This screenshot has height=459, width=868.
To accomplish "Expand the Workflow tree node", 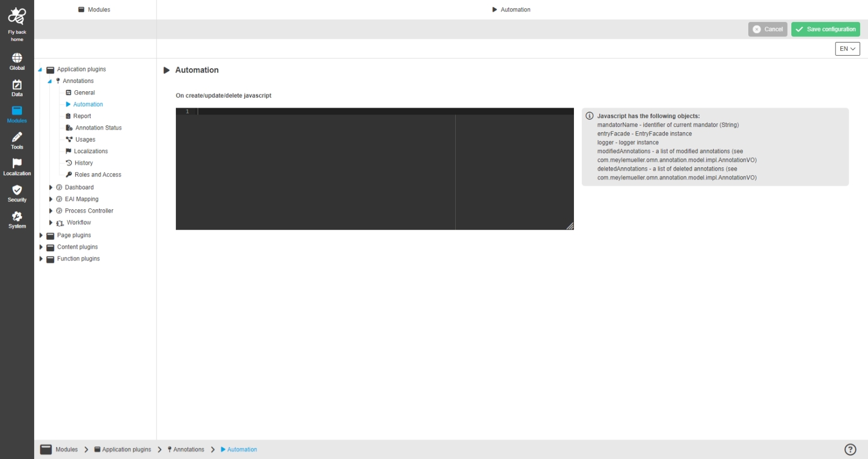I will [50, 222].
